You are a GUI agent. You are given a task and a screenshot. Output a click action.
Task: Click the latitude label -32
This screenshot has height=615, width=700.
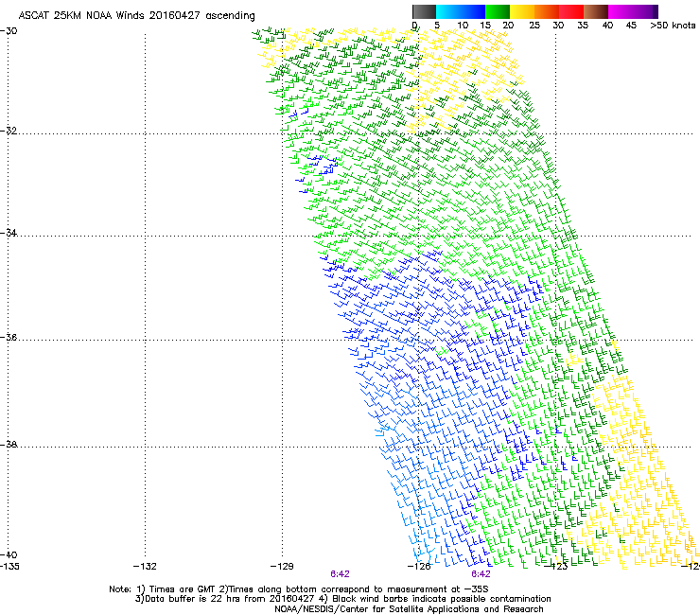click(9, 131)
